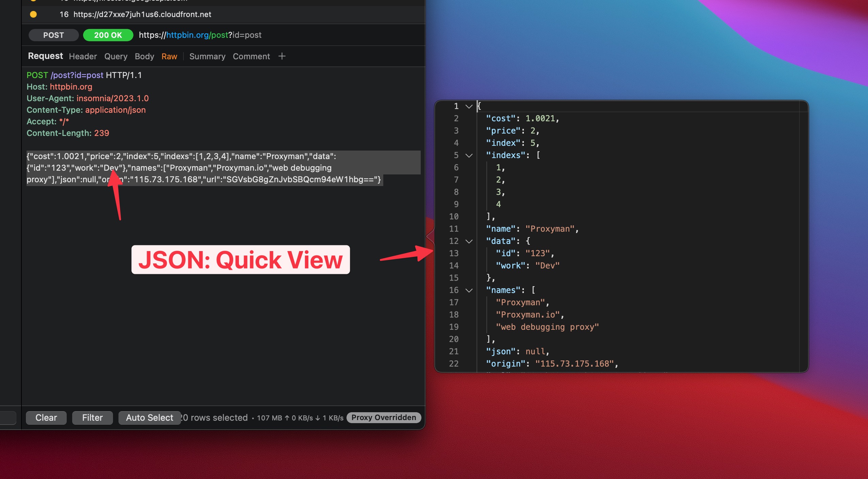
Task: Click the Content-Type application/json line
Action: click(x=86, y=110)
